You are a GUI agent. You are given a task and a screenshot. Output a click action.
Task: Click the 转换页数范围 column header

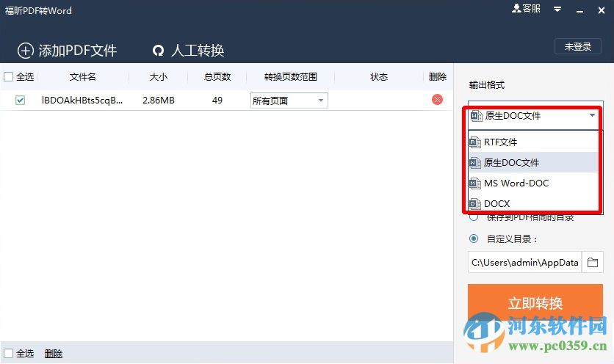[291, 77]
